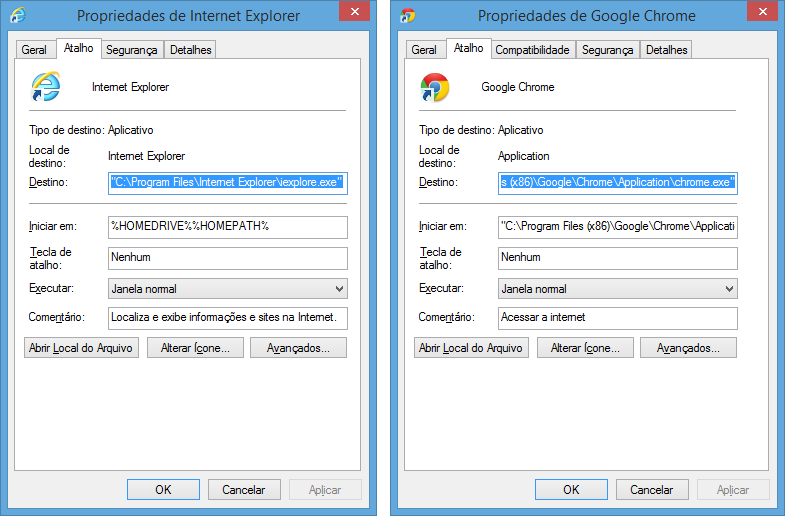Click Comentário field reading Localiza e exibe informações

pyautogui.click(x=228, y=318)
